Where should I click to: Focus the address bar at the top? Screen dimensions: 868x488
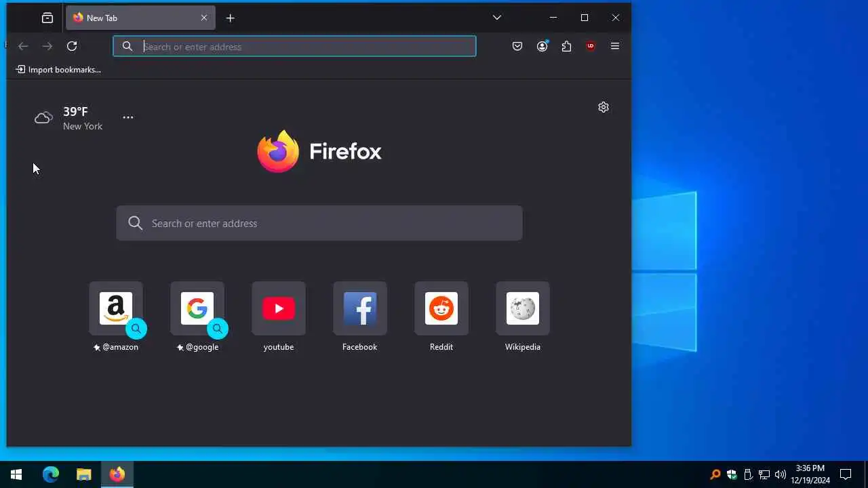(294, 46)
